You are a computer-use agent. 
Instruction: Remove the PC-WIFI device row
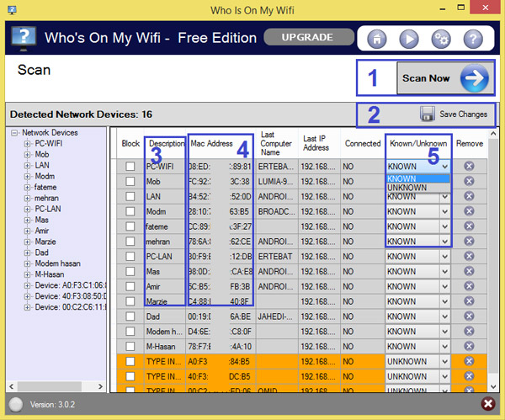click(x=469, y=166)
